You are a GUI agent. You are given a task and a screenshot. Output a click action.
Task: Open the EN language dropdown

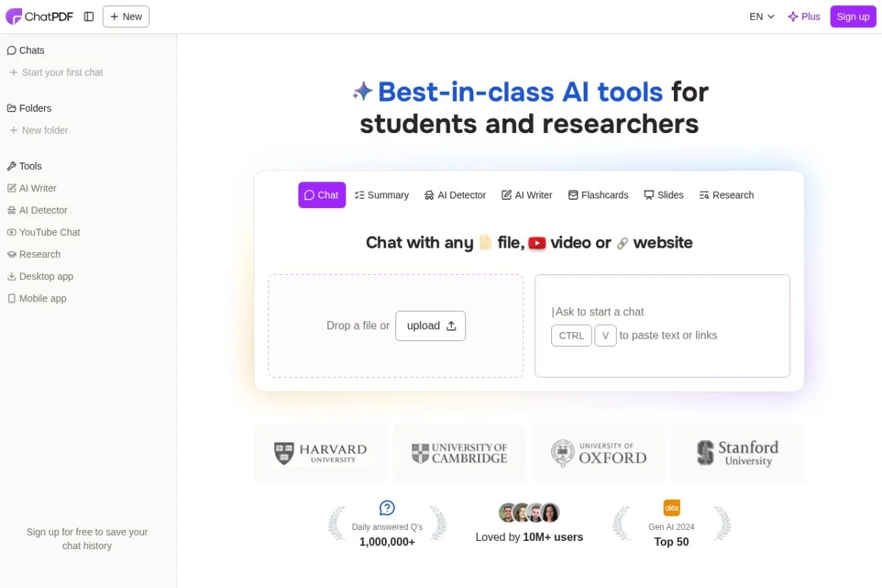pos(762,16)
